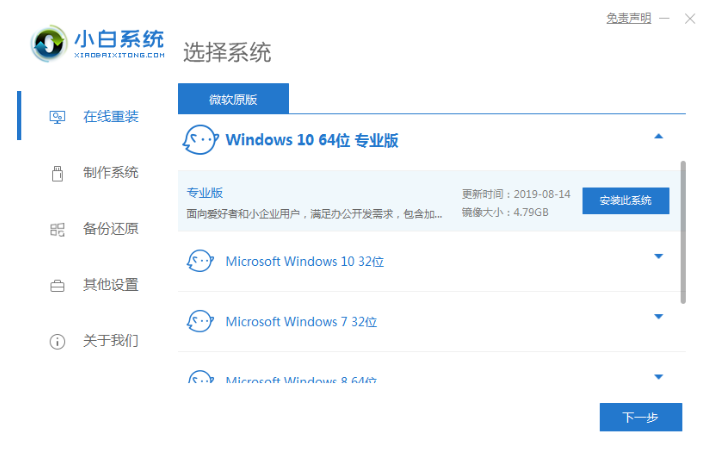Expand the Microsoft Windows 7 32位 entry
This screenshot has height=452, width=720.
coord(658,317)
